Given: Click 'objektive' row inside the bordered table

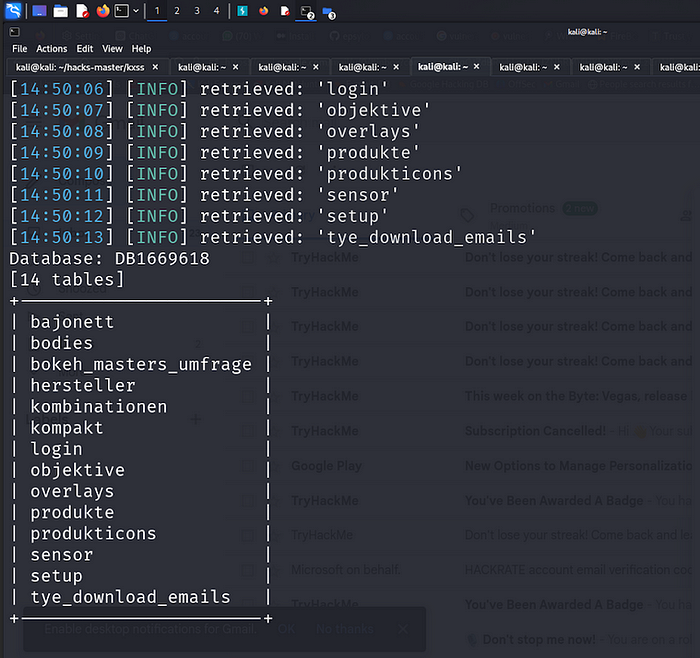Looking at the screenshot, I should pos(77,470).
